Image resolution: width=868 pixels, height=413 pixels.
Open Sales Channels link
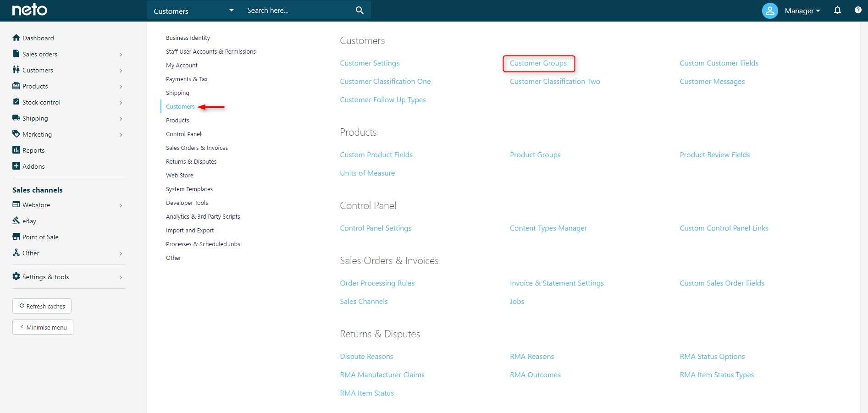pos(364,302)
